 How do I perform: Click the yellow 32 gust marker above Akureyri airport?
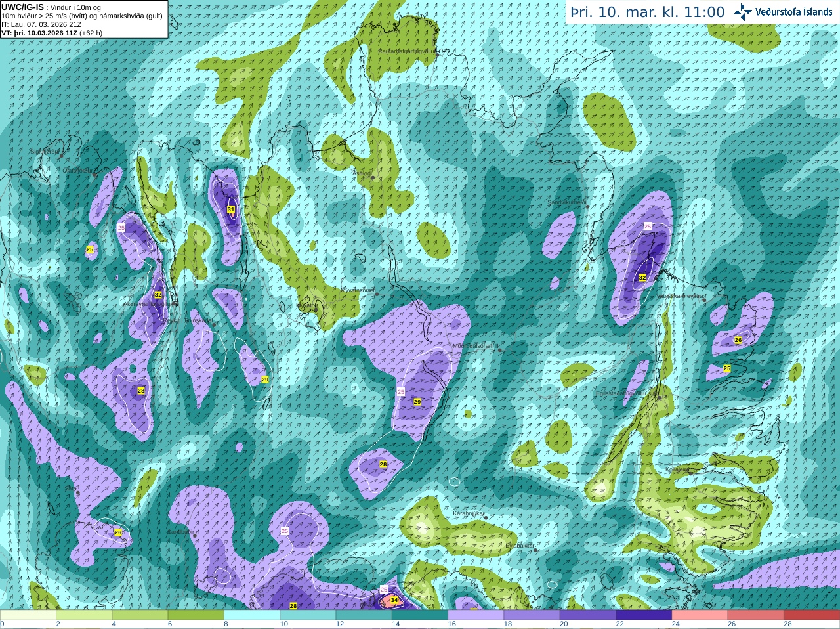coord(158,295)
